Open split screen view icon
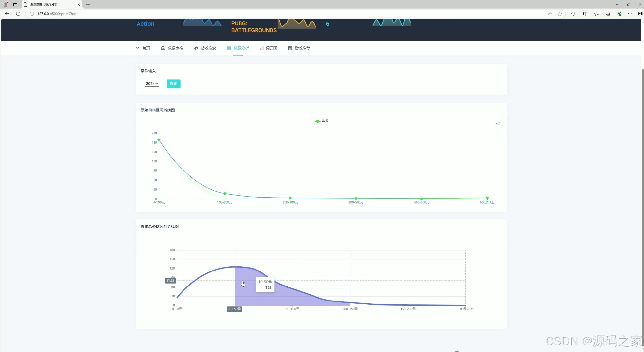This screenshot has height=352, width=644. tap(585, 14)
